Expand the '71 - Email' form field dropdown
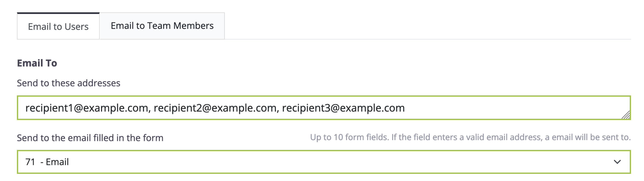Viewport: 644px width, 181px height. click(x=323, y=162)
